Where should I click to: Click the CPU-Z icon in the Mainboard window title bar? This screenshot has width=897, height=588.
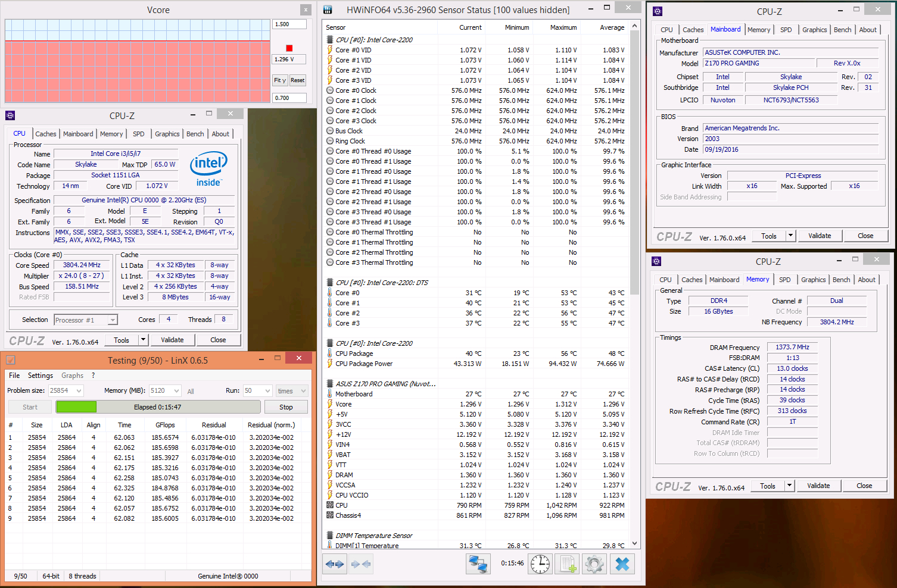tap(658, 11)
